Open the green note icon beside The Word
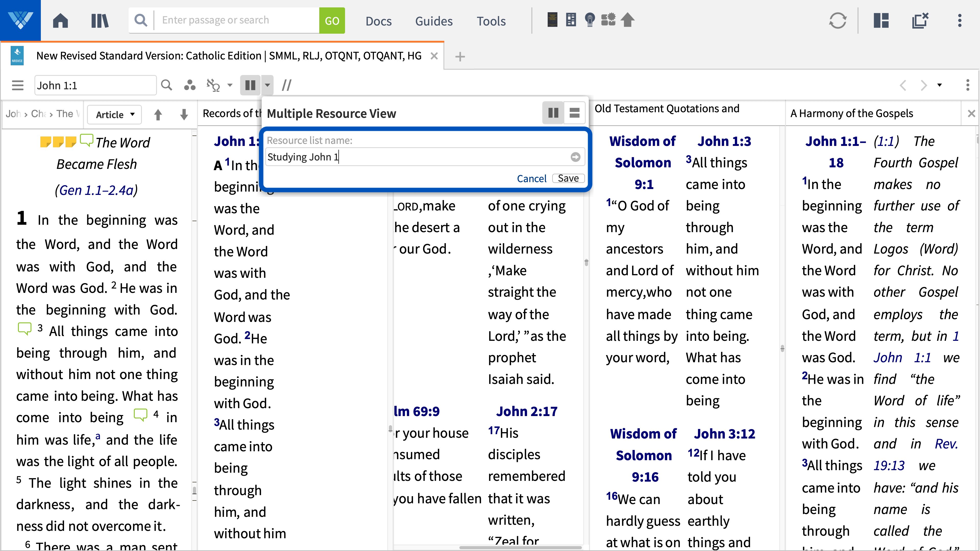This screenshot has width=980, height=551. [x=86, y=140]
